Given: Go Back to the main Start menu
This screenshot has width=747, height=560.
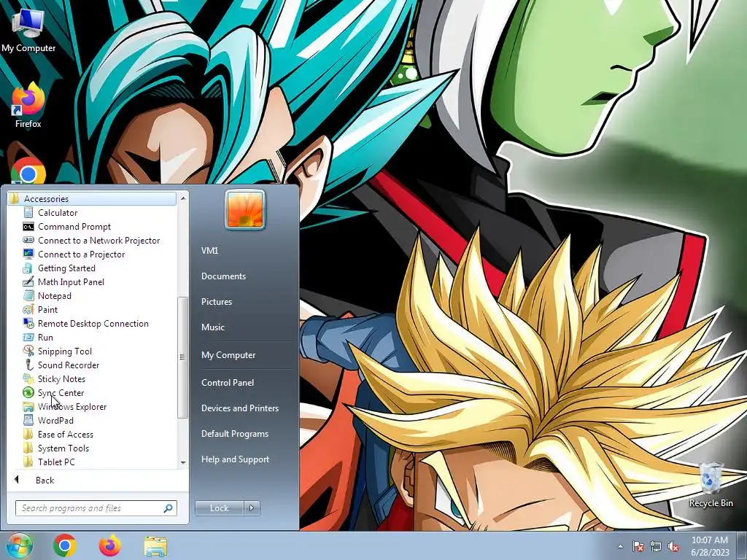Looking at the screenshot, I should [x=44, y=480].
